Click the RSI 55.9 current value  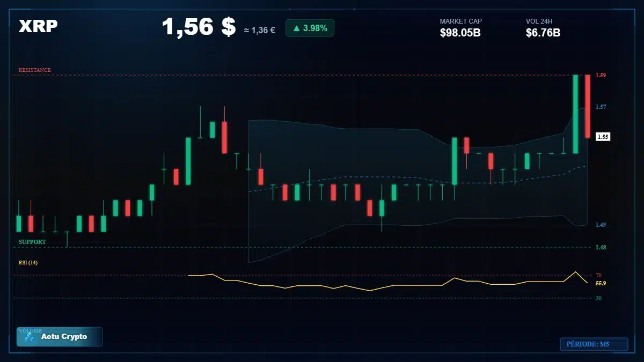[601, 283]
